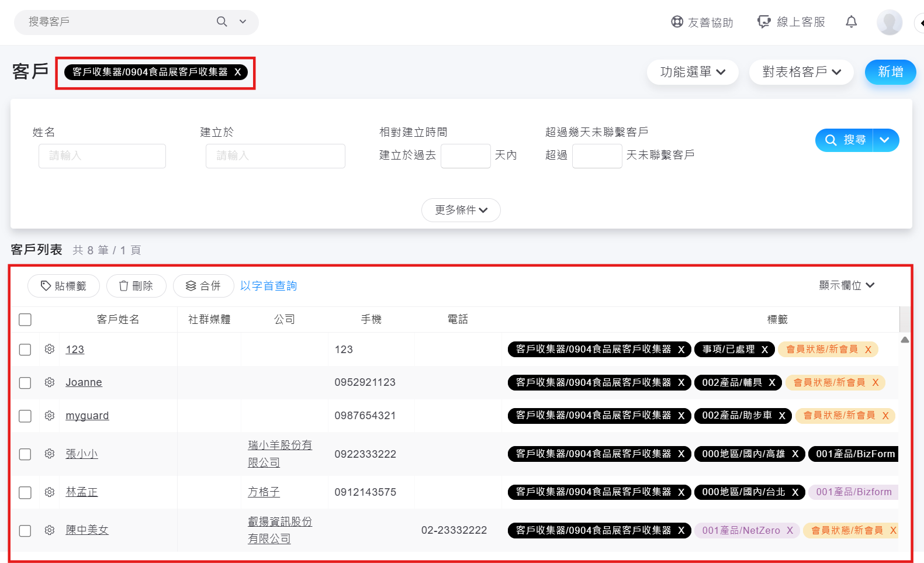Open the 顯示欄位 column menu

[846, 285]
